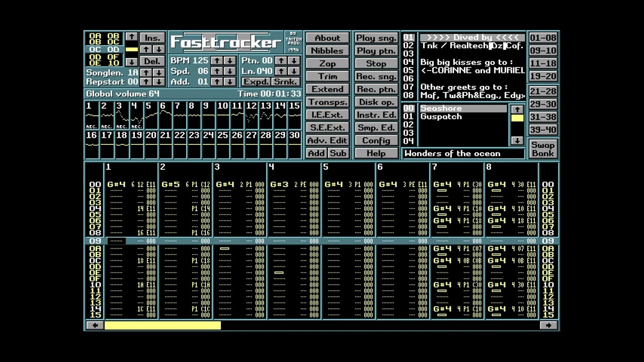Click the sample list up arrow
The height and width of the screenshot is (362, 644).
click(517, 110)
